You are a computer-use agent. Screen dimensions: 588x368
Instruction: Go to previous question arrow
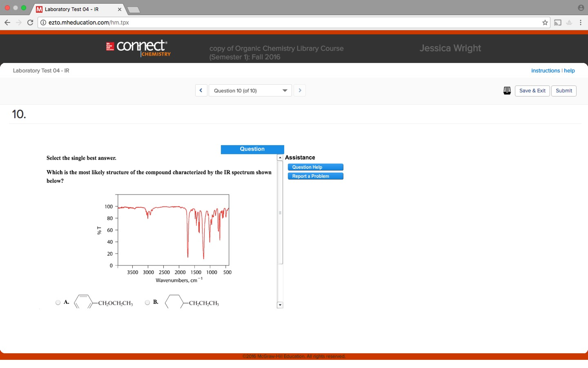(201, 90)
